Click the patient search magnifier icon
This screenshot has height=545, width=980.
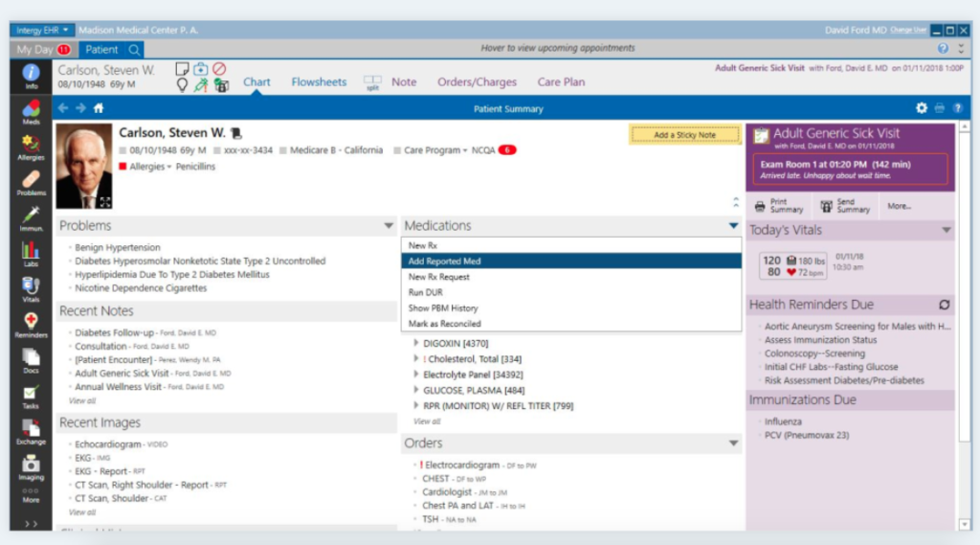click(x=134, y=50)
